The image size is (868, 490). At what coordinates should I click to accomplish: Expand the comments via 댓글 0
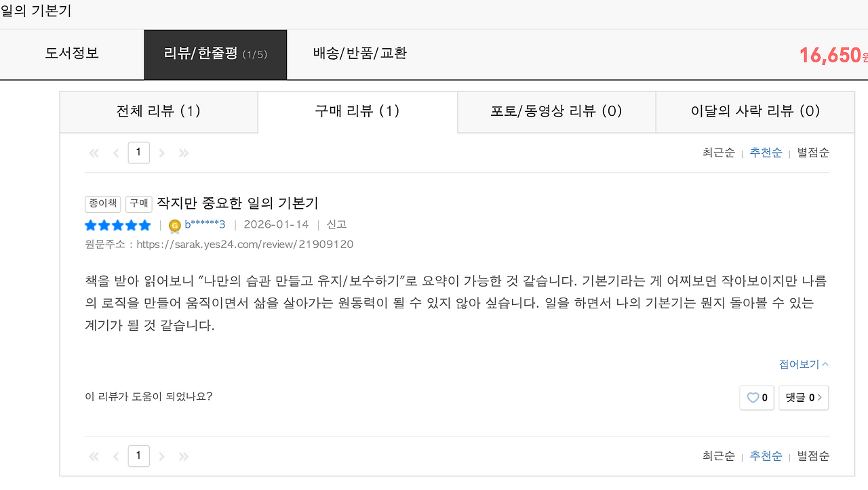coord(804,397)
